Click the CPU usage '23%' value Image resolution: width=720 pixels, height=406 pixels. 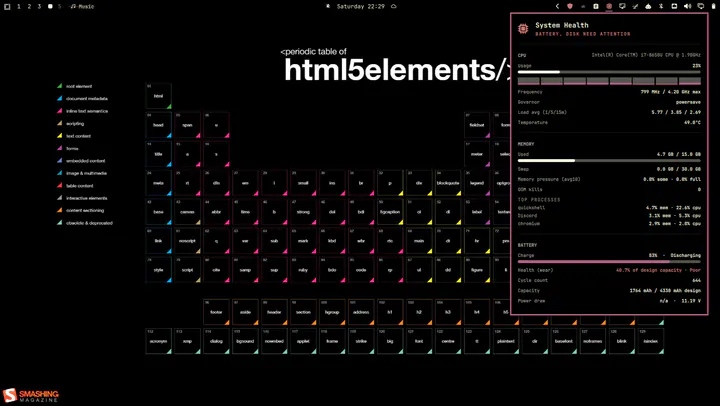click(696, 66)
